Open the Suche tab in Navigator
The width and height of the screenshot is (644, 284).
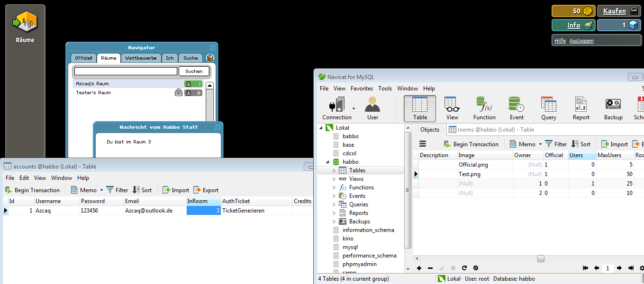point(190,58)
